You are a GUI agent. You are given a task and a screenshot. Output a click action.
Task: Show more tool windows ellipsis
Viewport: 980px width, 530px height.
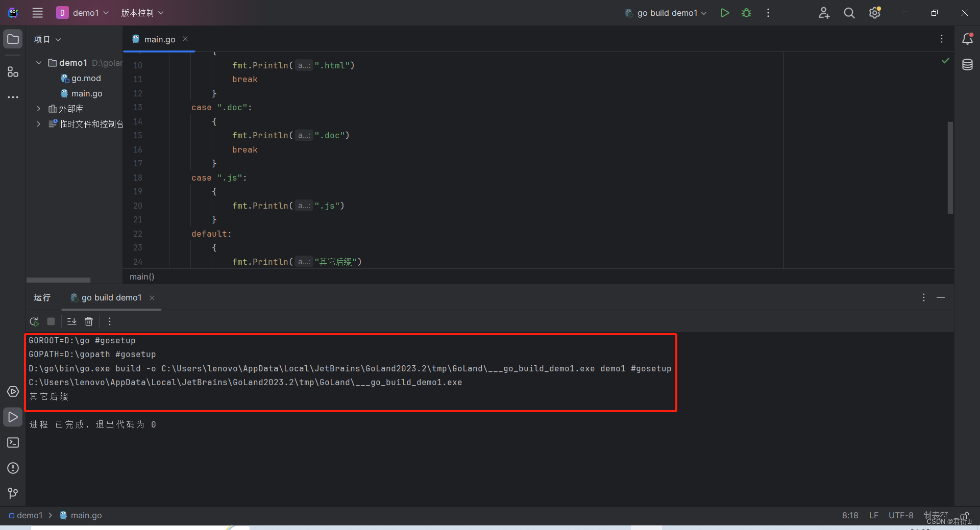13,97
